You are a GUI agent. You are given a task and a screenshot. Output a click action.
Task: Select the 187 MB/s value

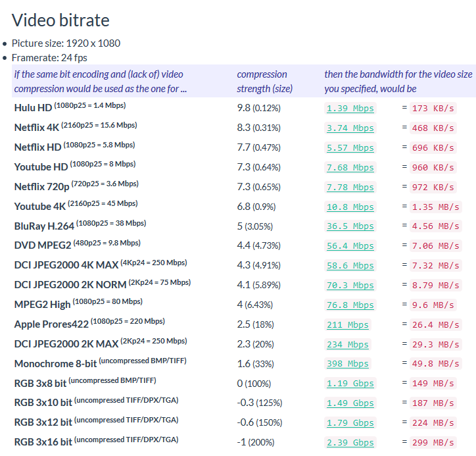(433, 403)
